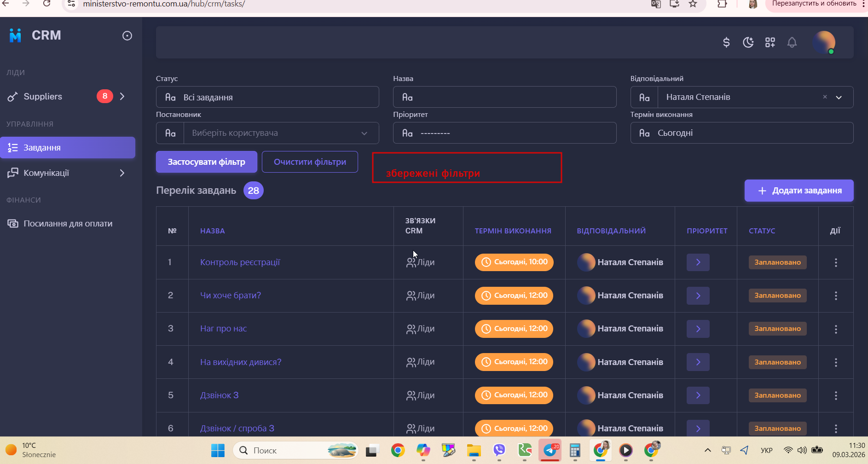
Task: Open the Пріоритет filter field
Action: 504,133
